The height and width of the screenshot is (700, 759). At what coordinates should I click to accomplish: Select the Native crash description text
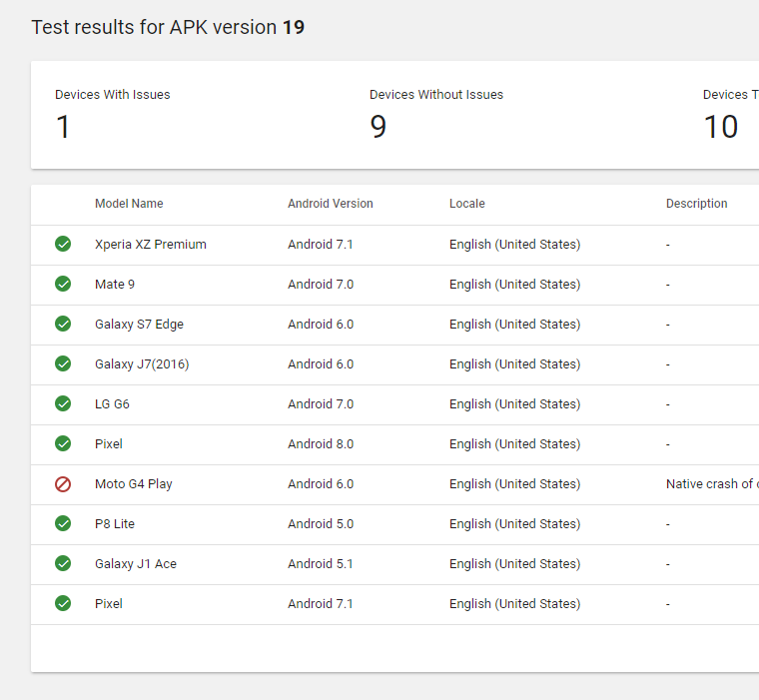coord(710,484)
